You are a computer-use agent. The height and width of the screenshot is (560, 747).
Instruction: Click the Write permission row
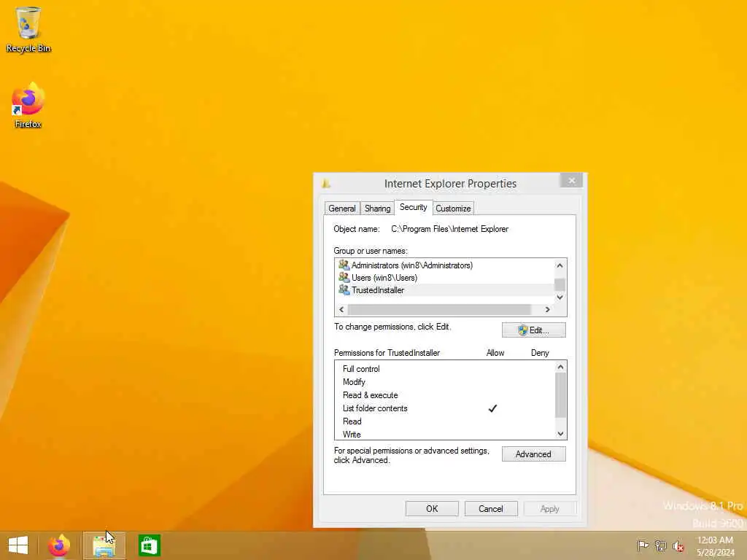coord(444,435)
